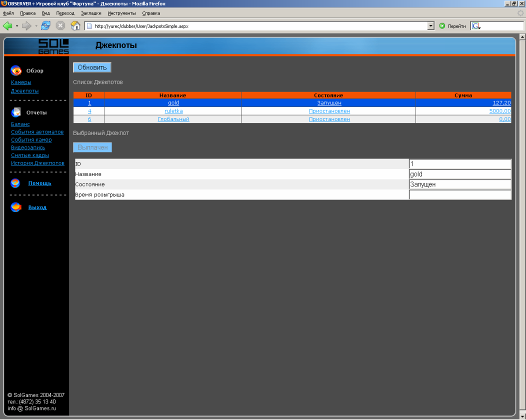
Task: Open the Закладки menu
Action: pos(91,13)
